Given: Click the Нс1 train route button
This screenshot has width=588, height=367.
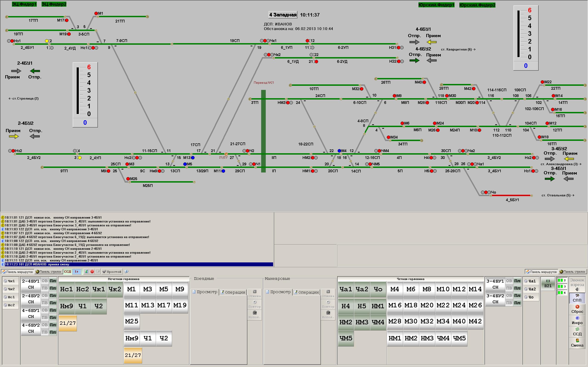Looking at the screenshot, I should 66,289.
